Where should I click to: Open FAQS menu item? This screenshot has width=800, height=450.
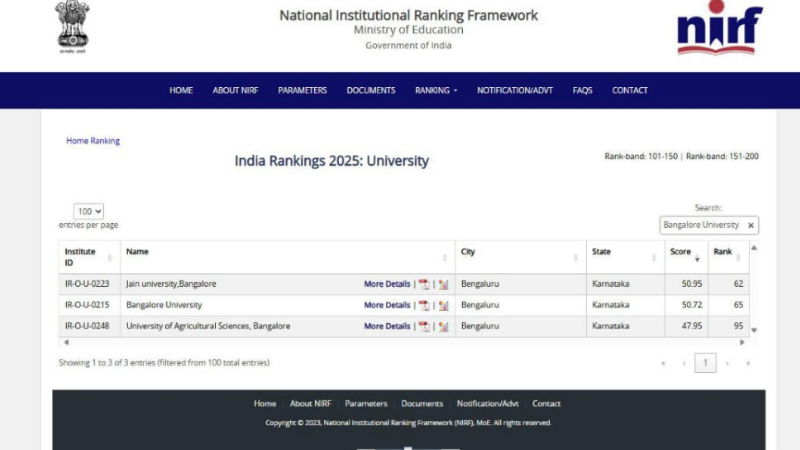point(582,90)
